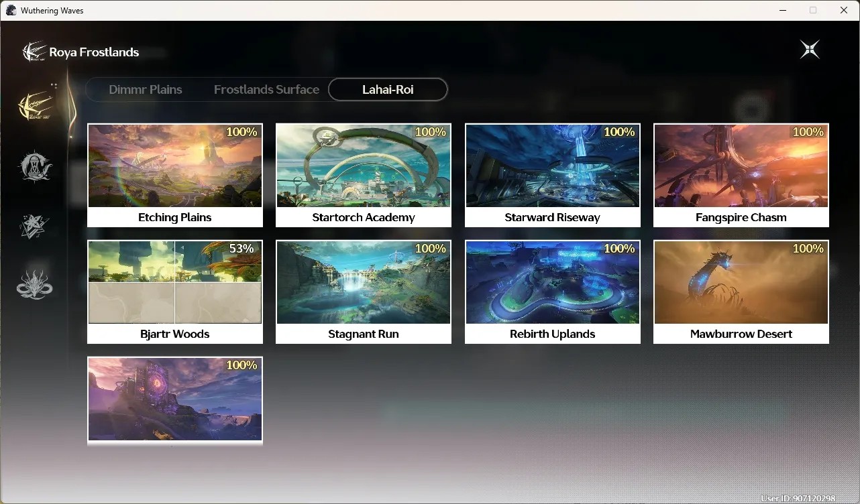This screenshot has width=860, height=504.
Task: Click the 100% progress on Mawburrow Desert
Action: click(808, 249)
